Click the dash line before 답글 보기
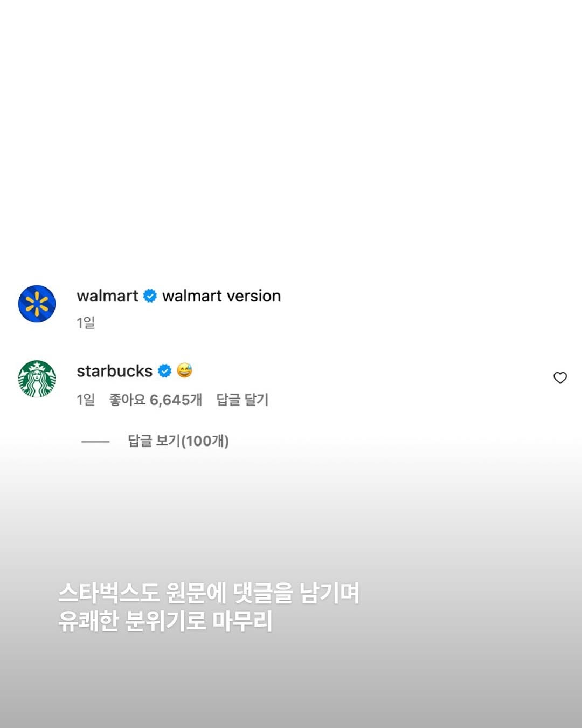The height and width of the screenshot is (728, 582). point(95,442)
